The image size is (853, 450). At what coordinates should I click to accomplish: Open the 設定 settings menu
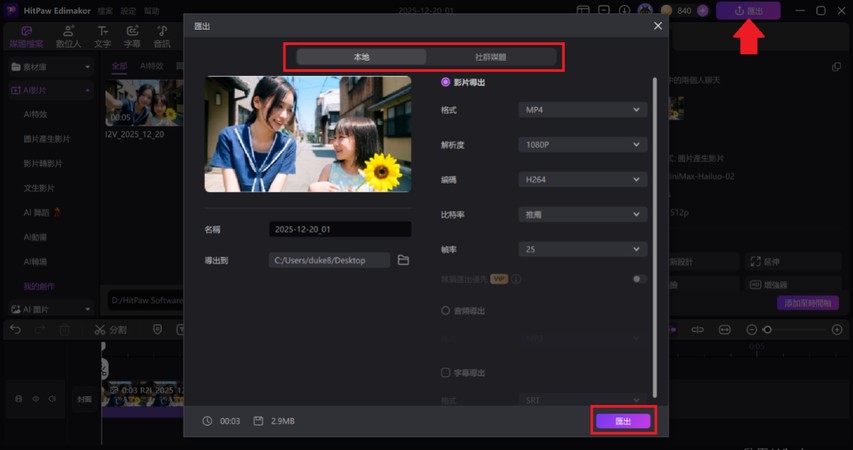[x=128, y=11]
